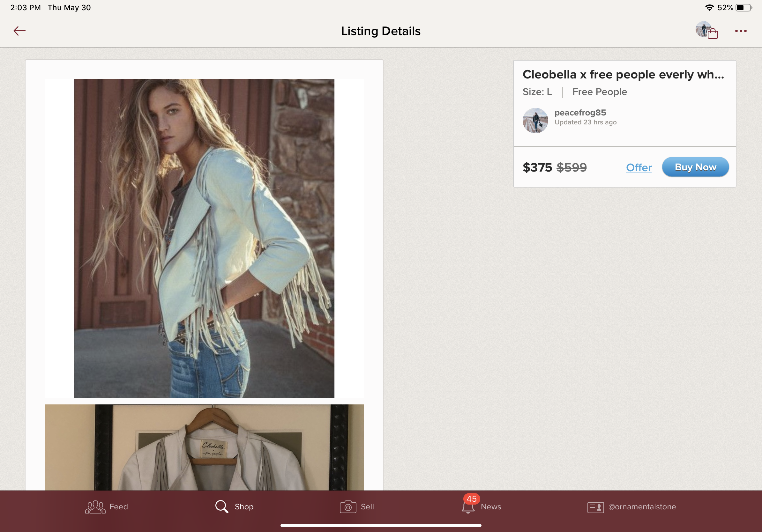762x532 pixels.
Task: Tap the Size: L label
Action: 537,92
